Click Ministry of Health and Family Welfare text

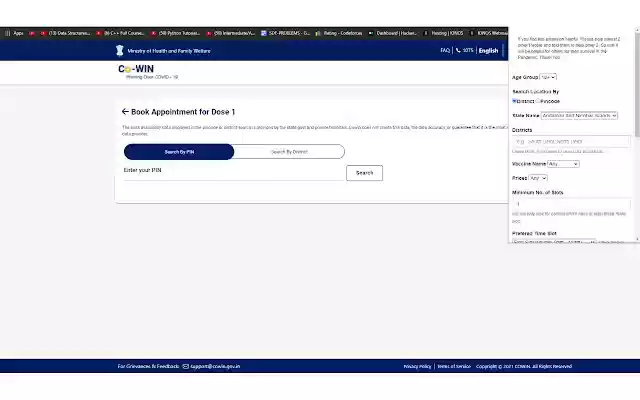click(169, 51)
